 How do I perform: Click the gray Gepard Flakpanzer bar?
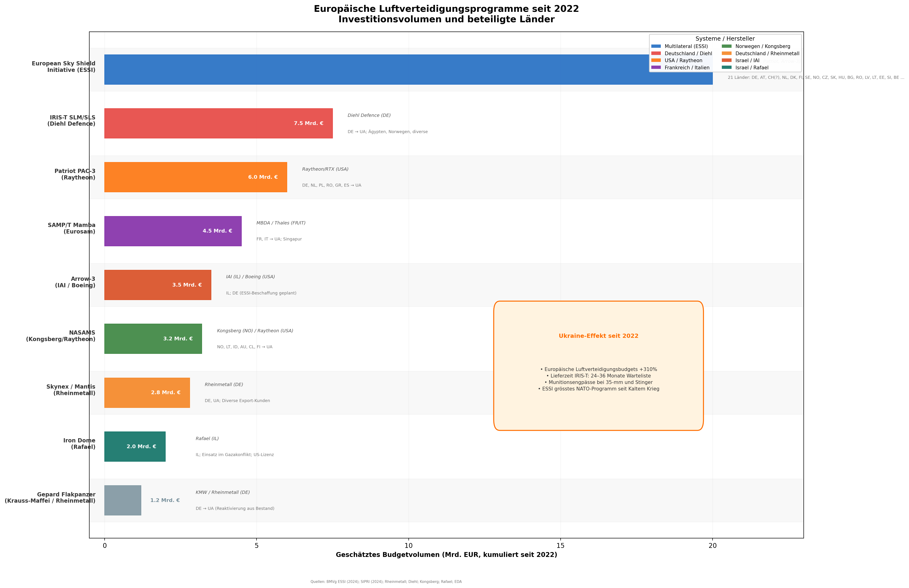pos(123,500)
